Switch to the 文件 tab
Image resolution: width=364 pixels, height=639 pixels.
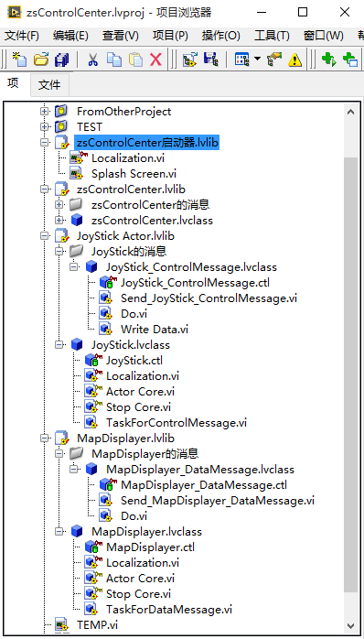49,85
